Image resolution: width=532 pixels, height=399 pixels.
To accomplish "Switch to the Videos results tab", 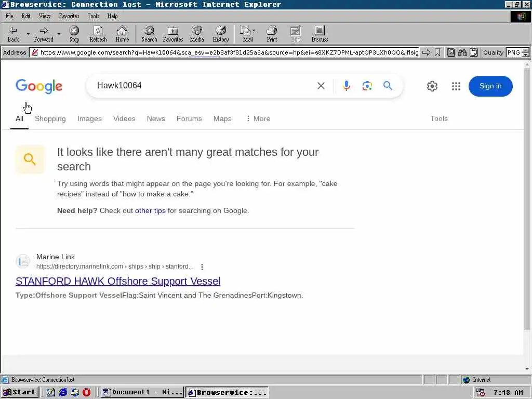I will [x=124, y=119].
